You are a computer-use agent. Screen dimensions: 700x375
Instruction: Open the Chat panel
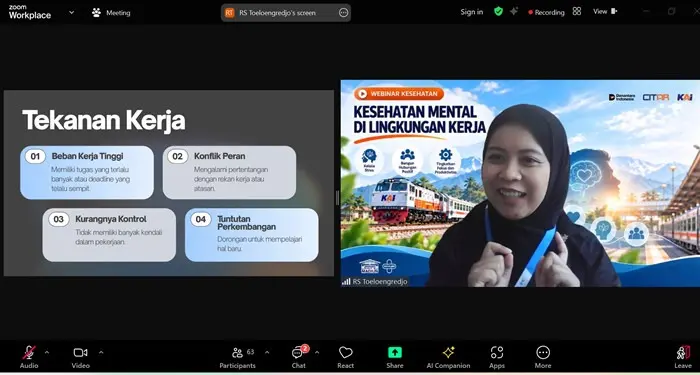[x=298, y=358]
